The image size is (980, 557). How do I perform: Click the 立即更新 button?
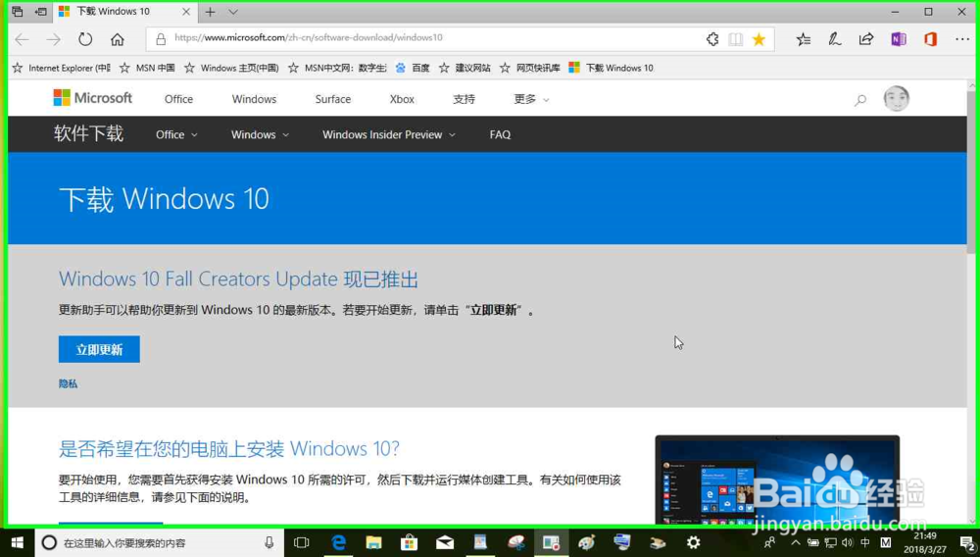99,349
